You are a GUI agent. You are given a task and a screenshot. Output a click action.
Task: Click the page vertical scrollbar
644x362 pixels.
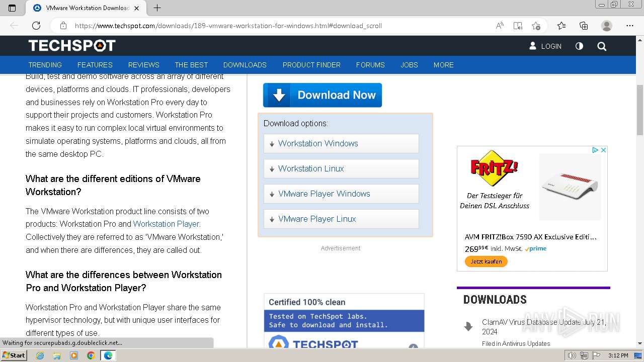click(x=639, y=110)
